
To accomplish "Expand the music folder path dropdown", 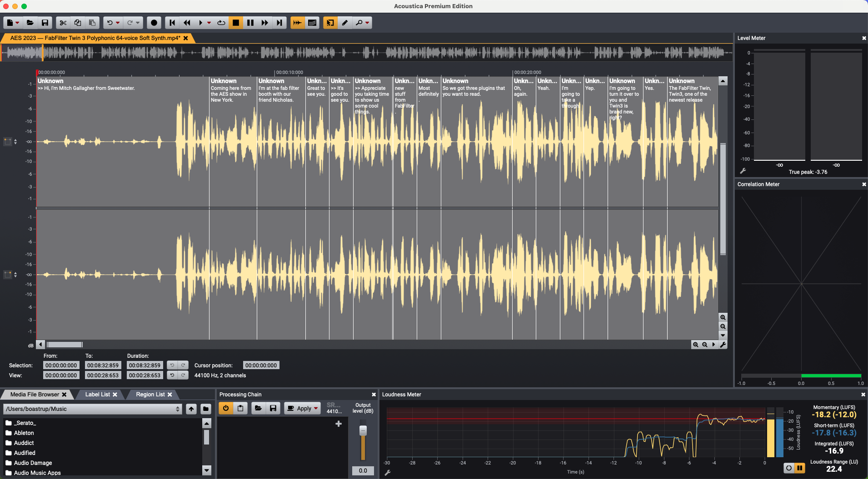I will pyautogui.click(x=178, y=409).
